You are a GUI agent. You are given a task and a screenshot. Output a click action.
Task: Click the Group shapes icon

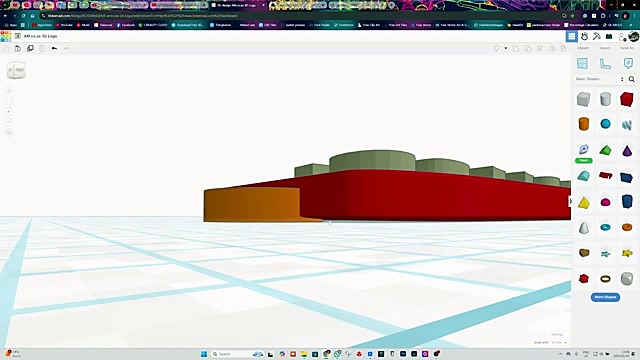click(516, 49)
